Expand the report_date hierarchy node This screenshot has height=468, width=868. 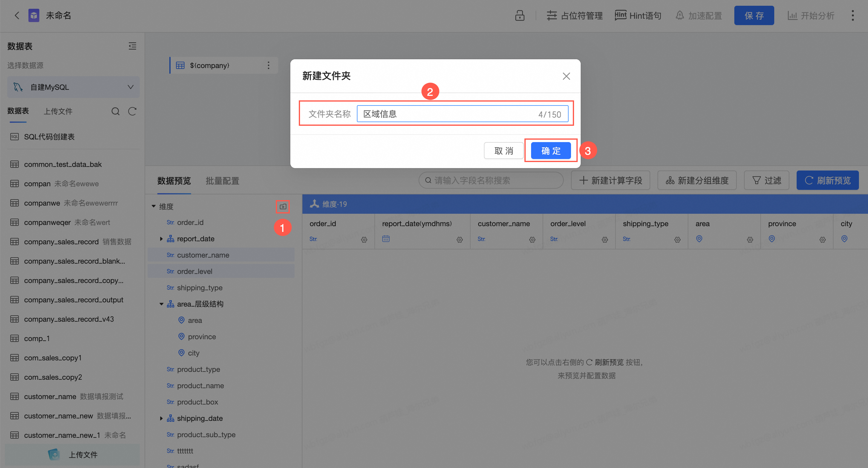coord(162,239)
